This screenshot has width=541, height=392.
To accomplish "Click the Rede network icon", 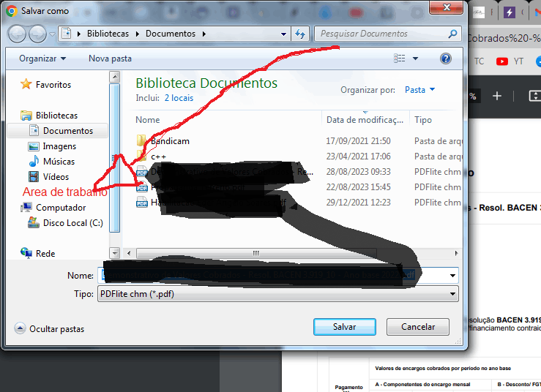I will click(x=26, y=253).
